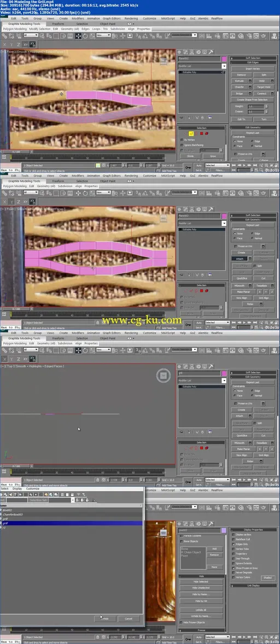The width and height of the screenshot is (280, 644).
Task: Click object color swatch in the Edit Edges frame
Action: click(224, 58)
